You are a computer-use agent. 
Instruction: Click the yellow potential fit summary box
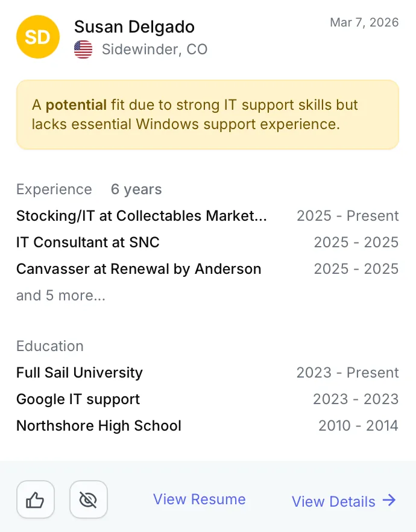click(x=207, y=115)
